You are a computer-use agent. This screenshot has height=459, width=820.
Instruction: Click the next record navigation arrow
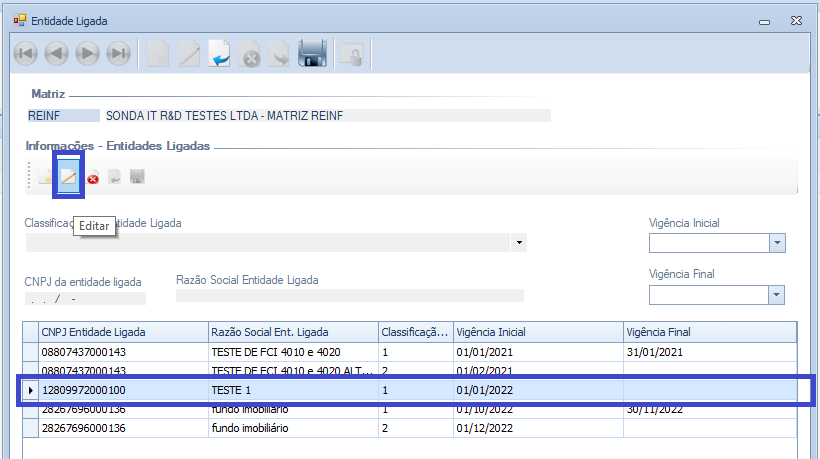point(88,54)
